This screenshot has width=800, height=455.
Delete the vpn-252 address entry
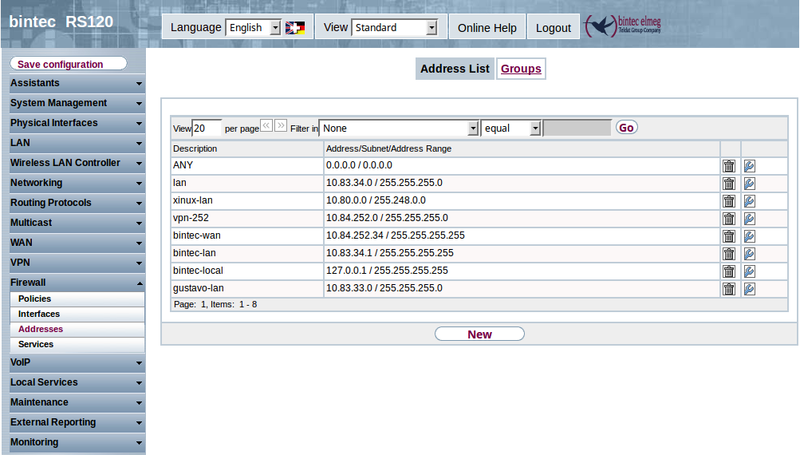[x=729, y=218]
